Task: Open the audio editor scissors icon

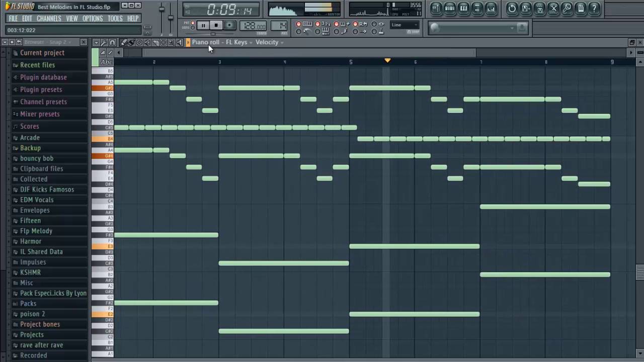Action: (553, 8)
